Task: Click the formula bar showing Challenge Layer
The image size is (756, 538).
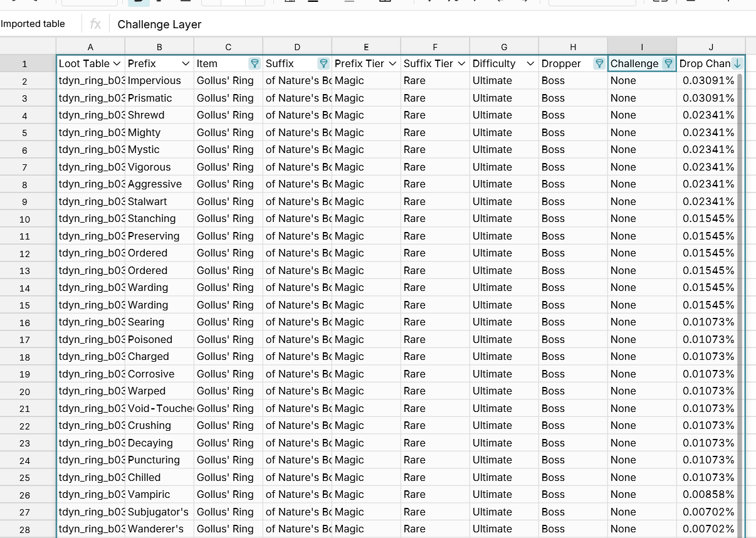Action: (x=159, y=24)
